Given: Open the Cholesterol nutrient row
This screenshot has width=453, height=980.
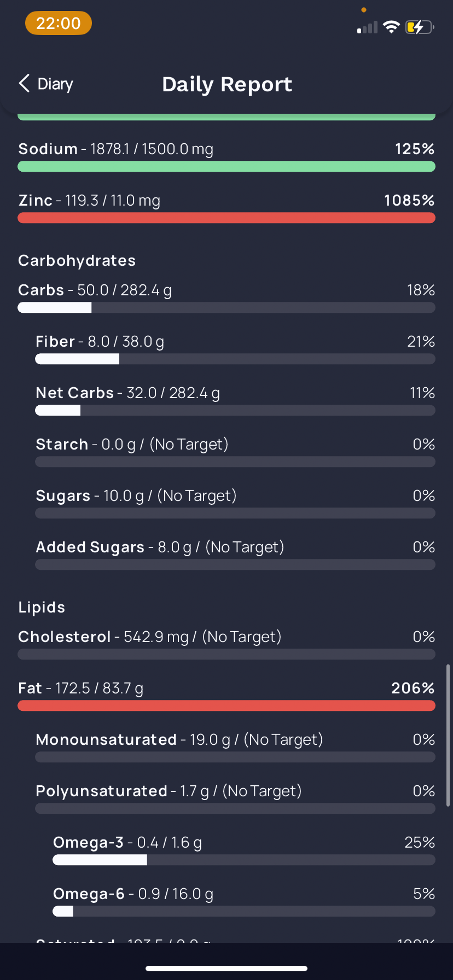Looking at the screenshot, I should point(226,644).
